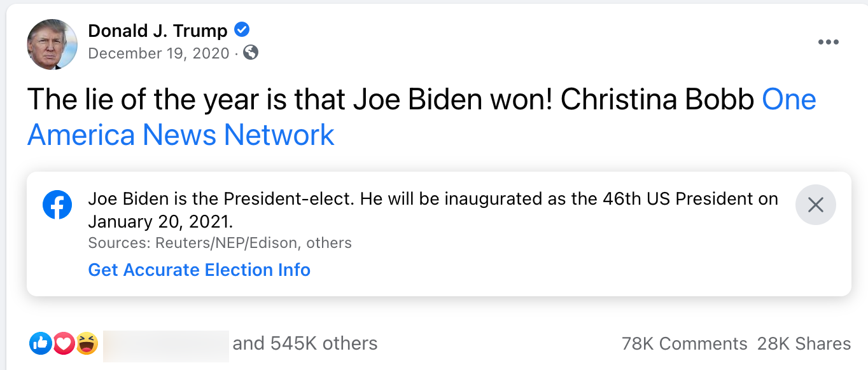This screenshot has width=868, height=370.
Task: Click the blue verified badge next to Trump's name
Action: pyautogui.click(x=242, y=29)
